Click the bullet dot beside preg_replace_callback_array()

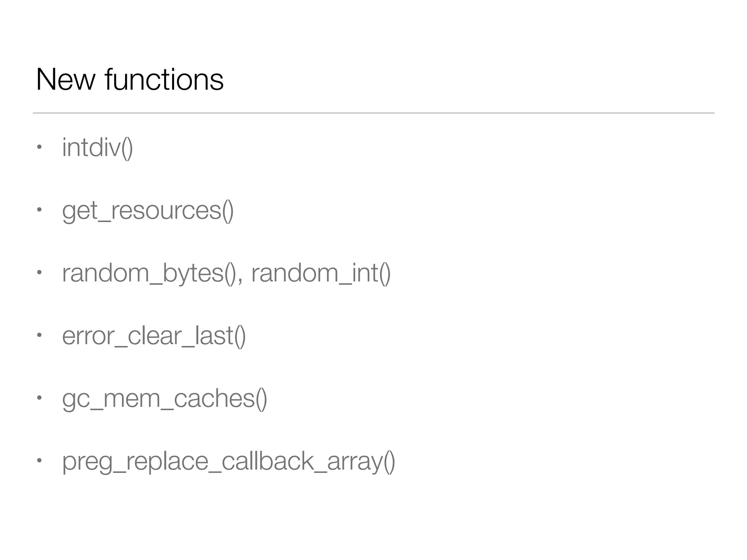coord(39,461)
